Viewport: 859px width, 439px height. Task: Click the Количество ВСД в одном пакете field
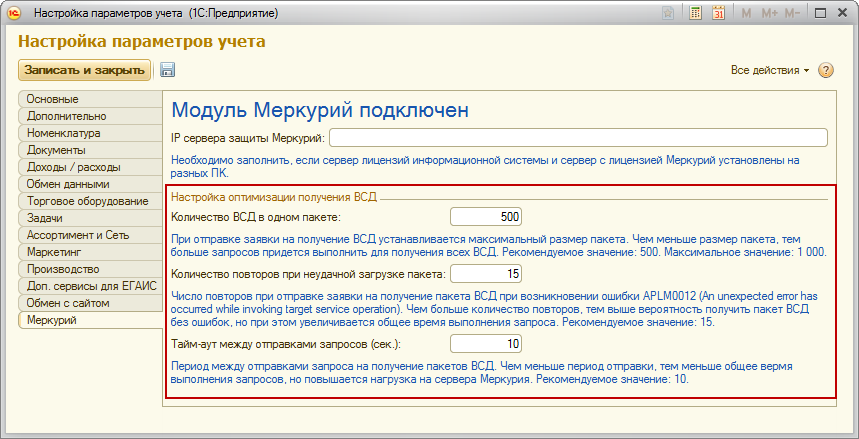tap(486, 217)
